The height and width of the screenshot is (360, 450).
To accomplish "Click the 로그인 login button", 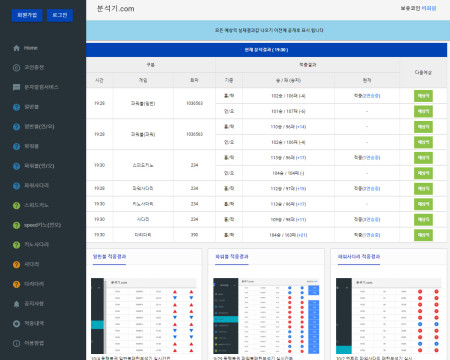I will [x=60, y=15].
